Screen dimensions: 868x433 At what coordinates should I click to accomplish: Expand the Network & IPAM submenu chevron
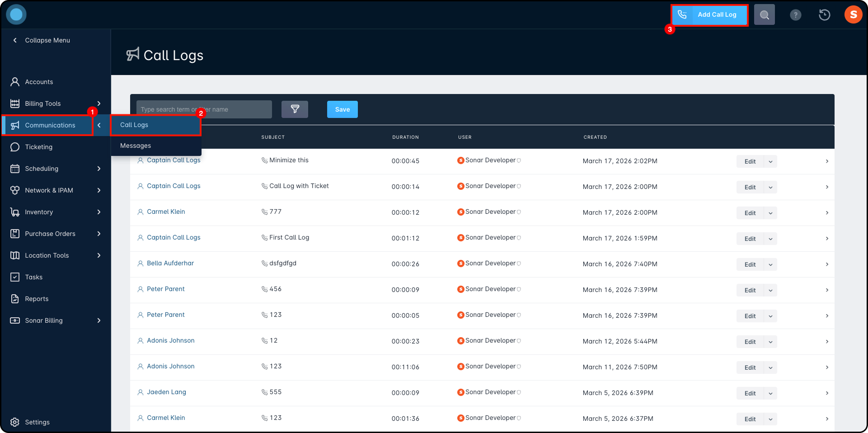[99, 190]
